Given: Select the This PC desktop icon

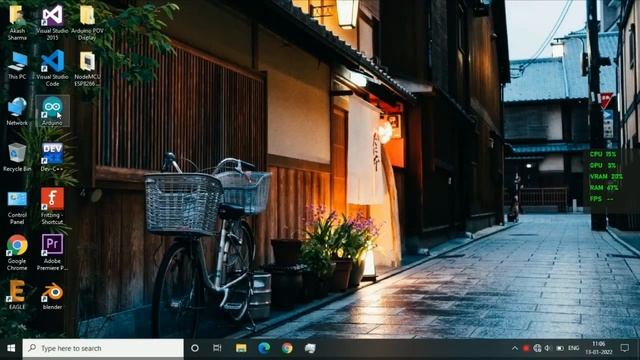Looking at the screenshot, I should [17, 65].
